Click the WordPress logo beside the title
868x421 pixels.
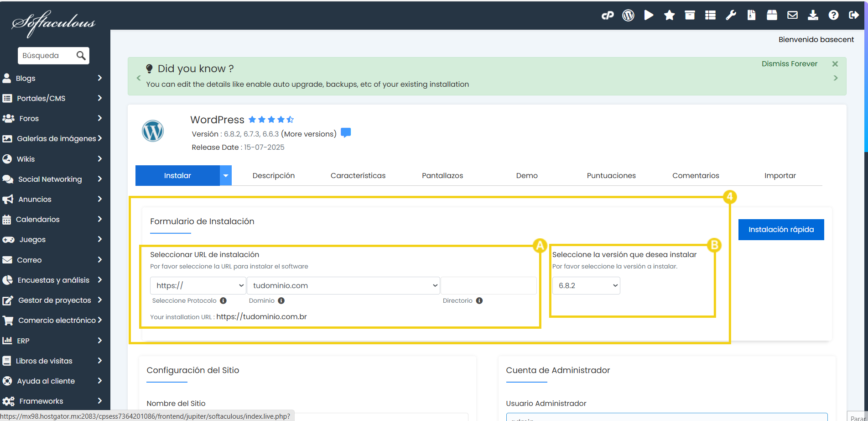pos(153,131)
